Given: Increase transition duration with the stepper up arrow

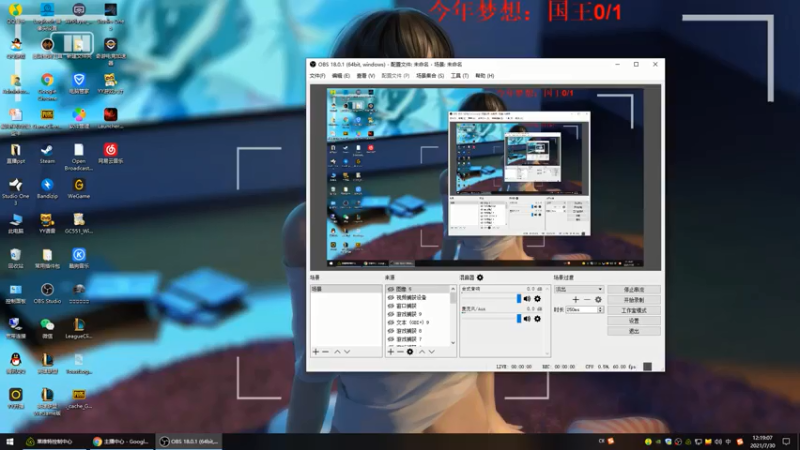Looking at the screenshot, I should (x=601, y=308).
